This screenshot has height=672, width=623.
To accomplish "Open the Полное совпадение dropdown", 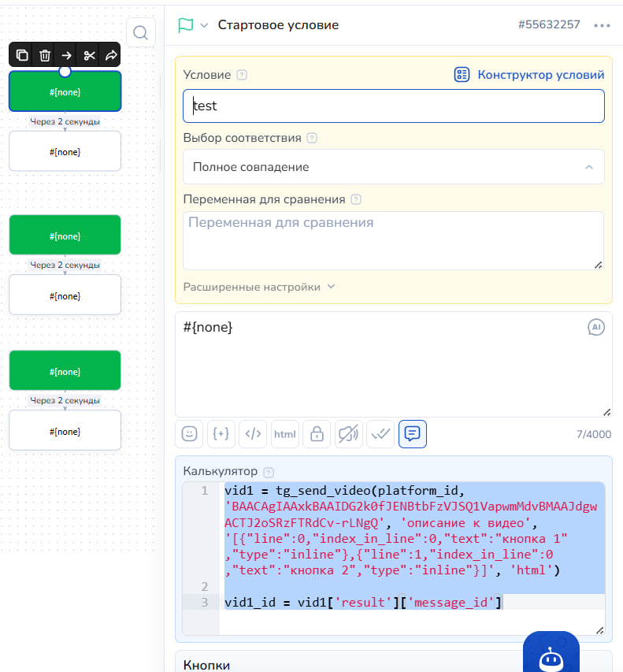I will click(x=393, y=167).
